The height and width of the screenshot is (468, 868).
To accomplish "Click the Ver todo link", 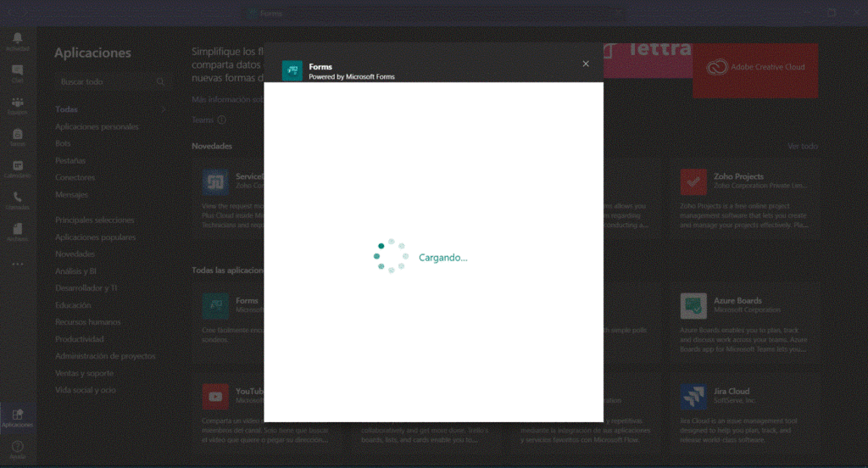I will (802, 146).
